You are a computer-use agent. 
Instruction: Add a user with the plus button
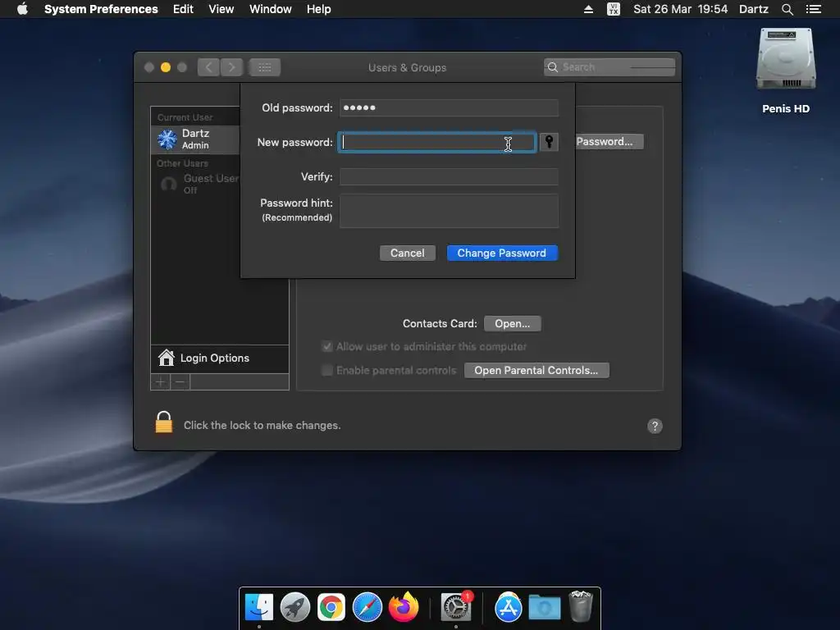click(x=160, y=382)
